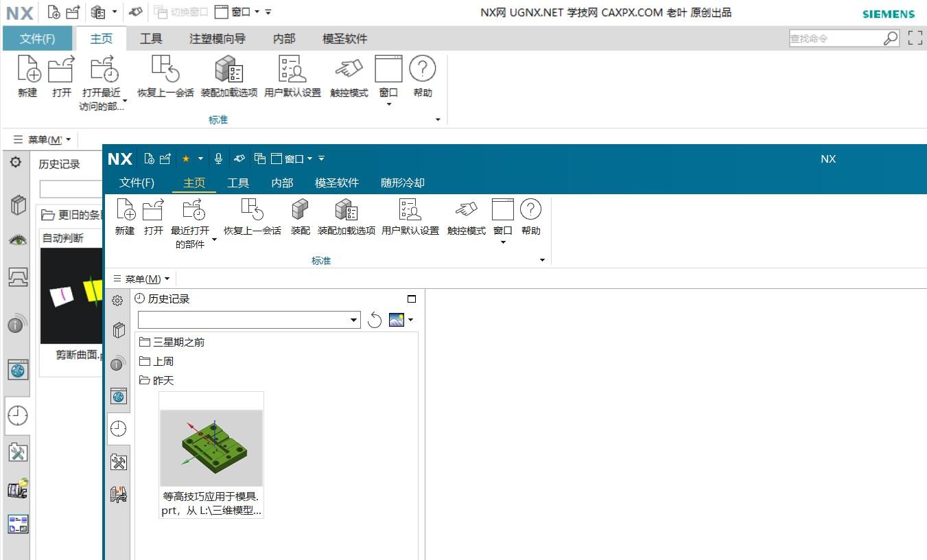This screenshot has height=560, width=927.
Task: Open 打开最近访问的部 recent parts in back window
Action: pyautogui.click(x=104, y=83)
